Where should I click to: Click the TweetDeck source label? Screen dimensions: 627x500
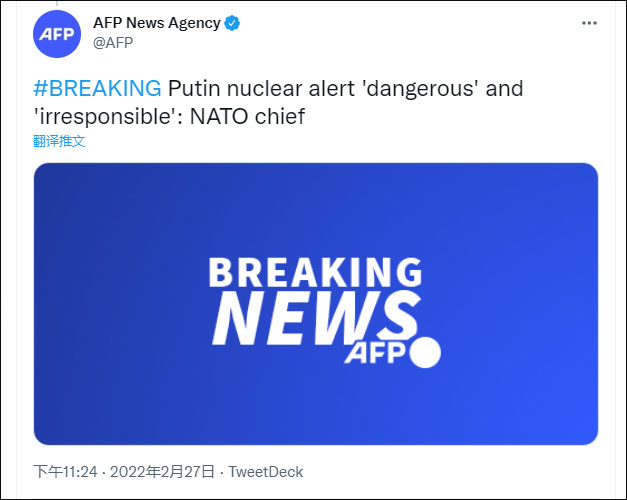click(266, 472)
